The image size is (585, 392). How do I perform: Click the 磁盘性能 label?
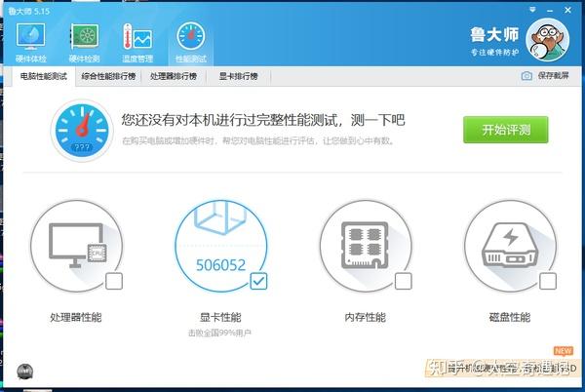tap(510, 318)
